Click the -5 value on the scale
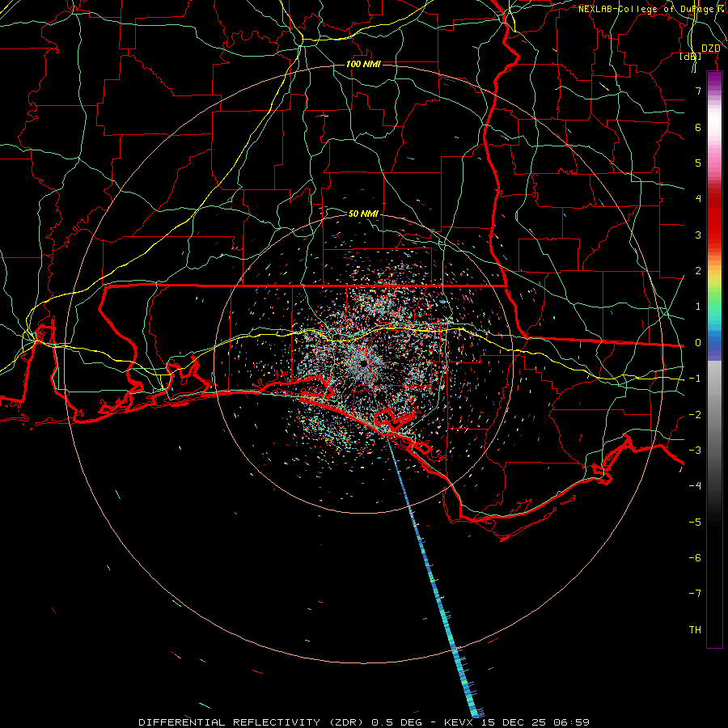 [x=695, y=523]
